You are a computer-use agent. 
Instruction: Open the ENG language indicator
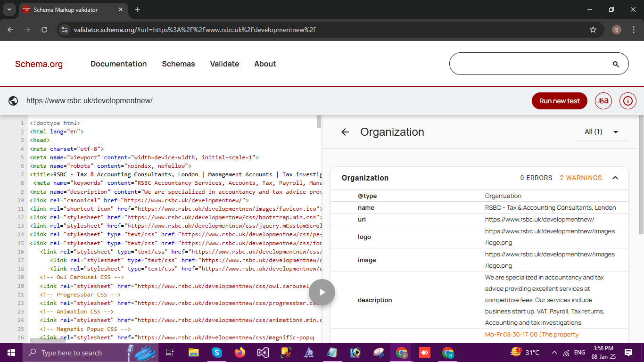[579, 353]
